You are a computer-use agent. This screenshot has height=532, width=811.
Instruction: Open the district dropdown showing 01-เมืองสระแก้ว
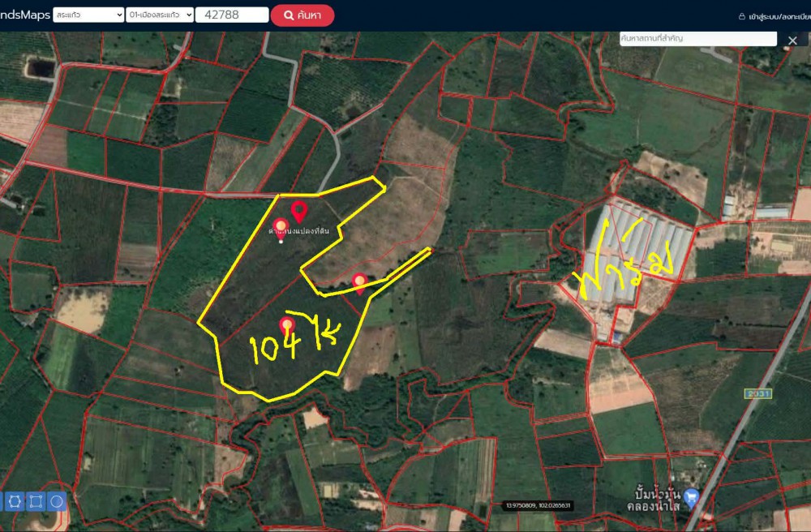160,15
